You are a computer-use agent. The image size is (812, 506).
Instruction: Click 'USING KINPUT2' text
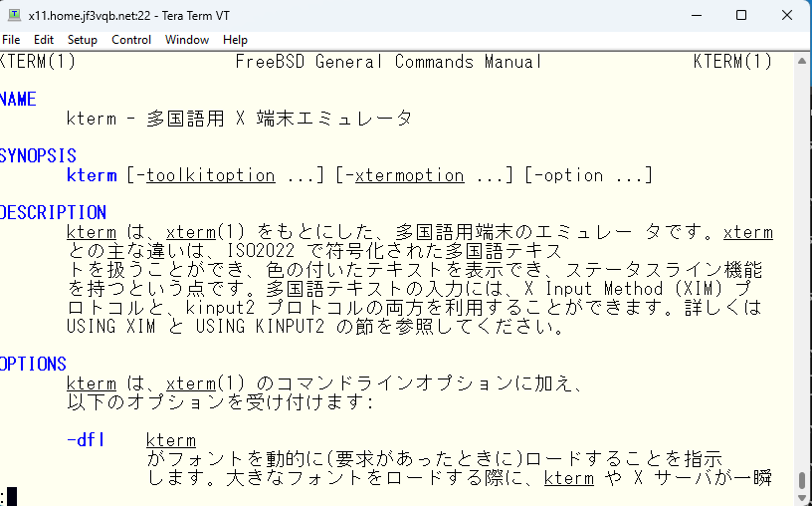coord(260,327)
